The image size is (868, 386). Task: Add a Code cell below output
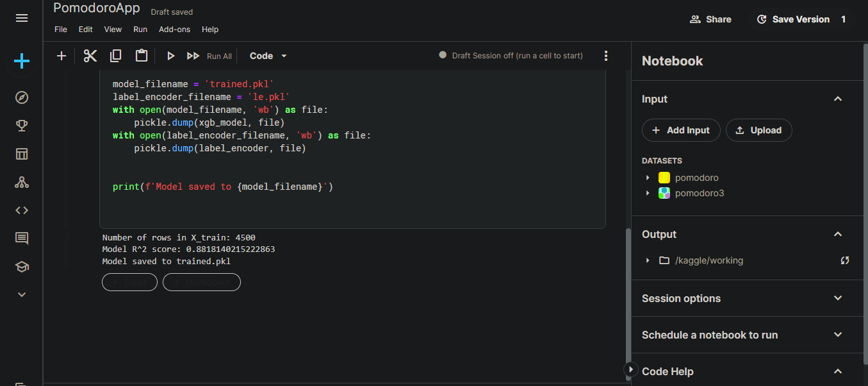click(129, 282)
